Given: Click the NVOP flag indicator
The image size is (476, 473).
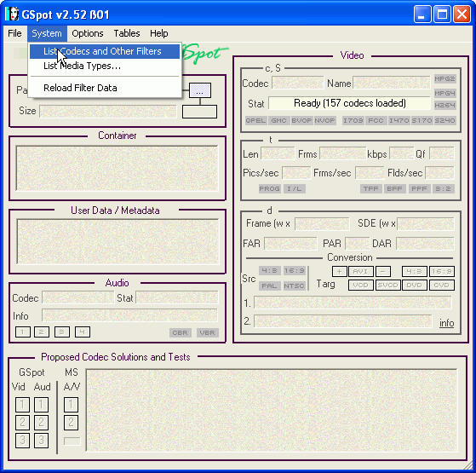Looking at the screenshot, I should coord(324,121).
